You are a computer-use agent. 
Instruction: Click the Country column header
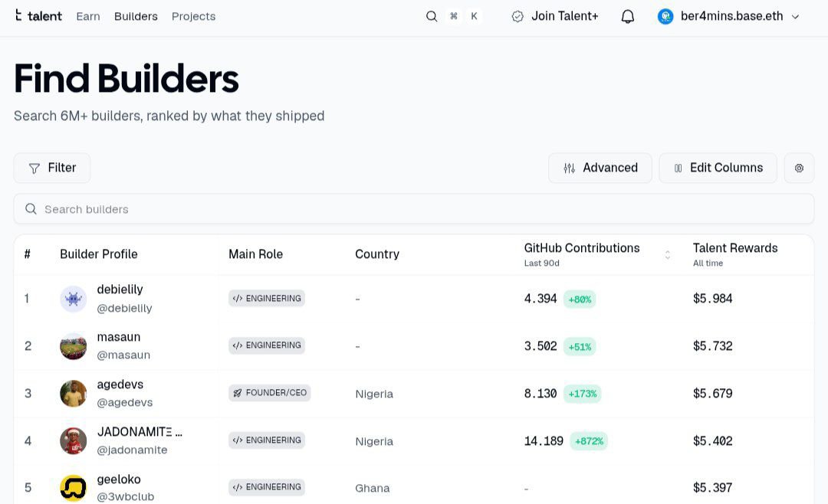377,254
